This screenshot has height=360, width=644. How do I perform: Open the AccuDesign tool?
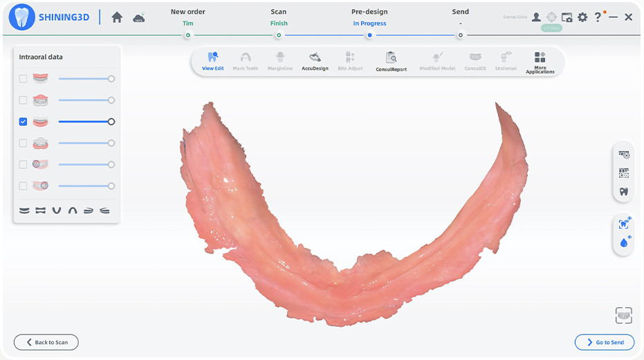pyautogui.click(x=315, y=61)
